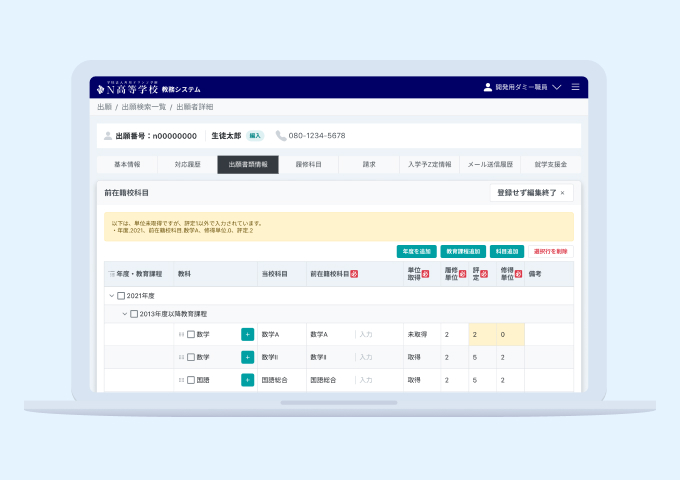The width and height of the screenshot is (680, 480).
Task: Open the 就学支援金 tab
Action: [551, 164]
